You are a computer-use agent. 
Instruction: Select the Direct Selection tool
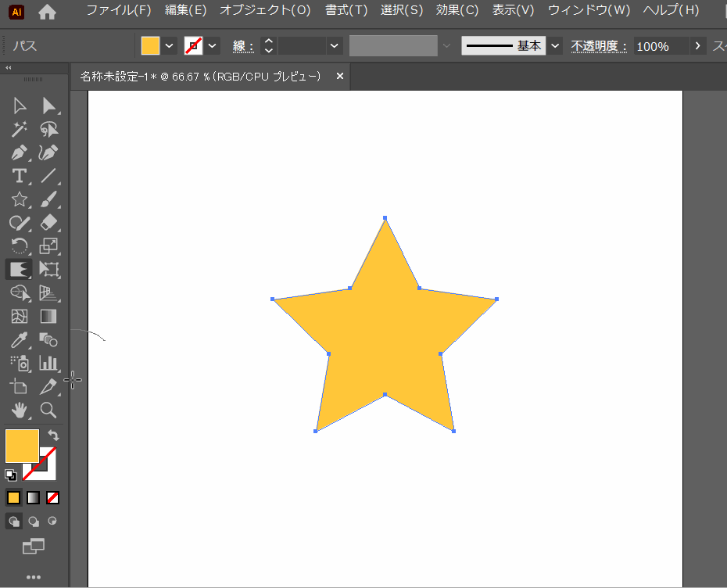pos(48,106)
